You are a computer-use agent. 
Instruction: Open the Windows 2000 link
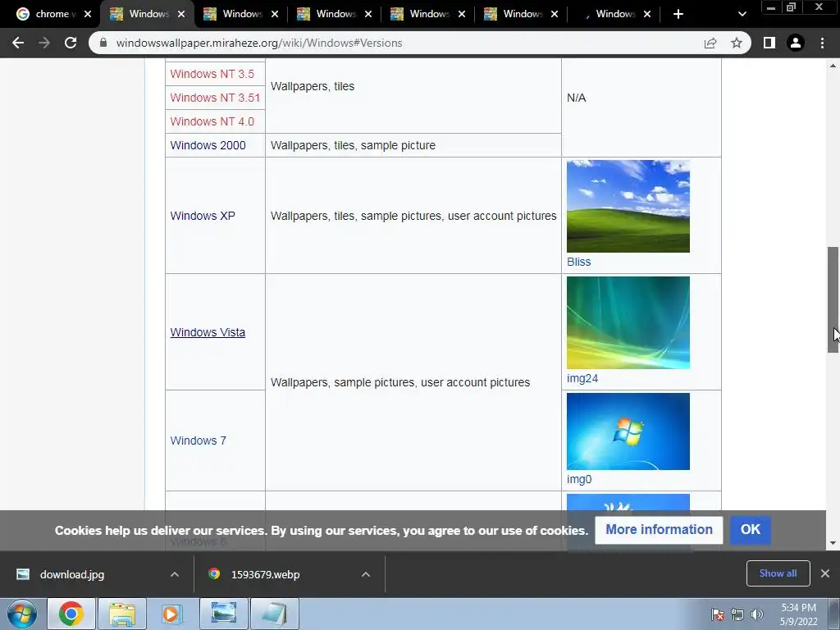(x=208, y=145)
